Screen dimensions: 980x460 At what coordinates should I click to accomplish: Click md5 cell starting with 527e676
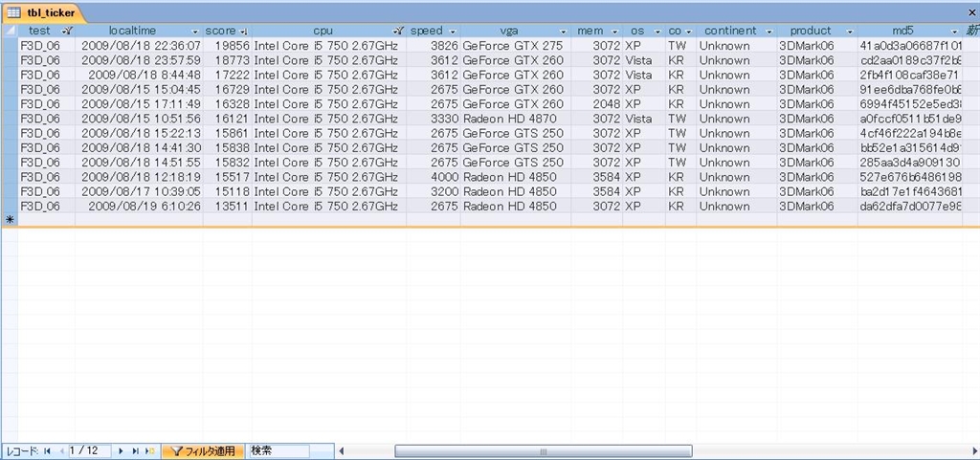[x=910, y=177]
